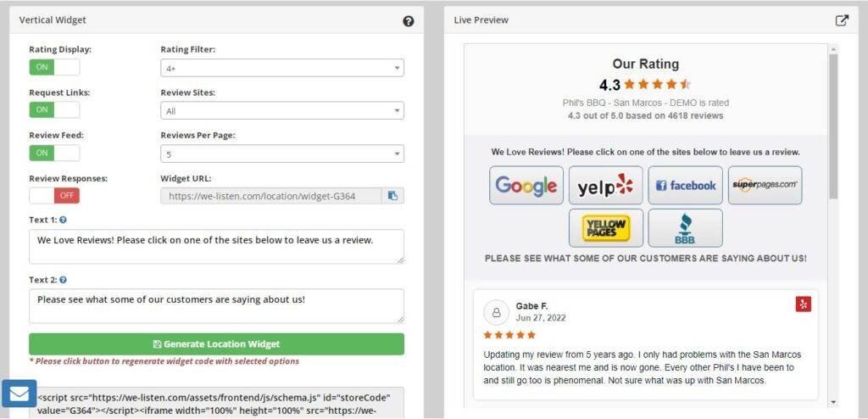Open Live Preview in new window icon
Viewport: 868px width, 419px height.
click(x=842, y=20)
